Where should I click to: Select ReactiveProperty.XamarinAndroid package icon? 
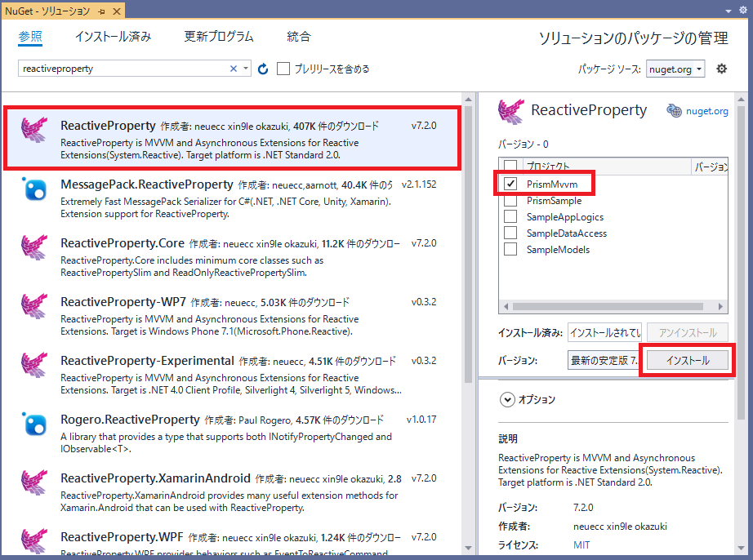[34, 482]
